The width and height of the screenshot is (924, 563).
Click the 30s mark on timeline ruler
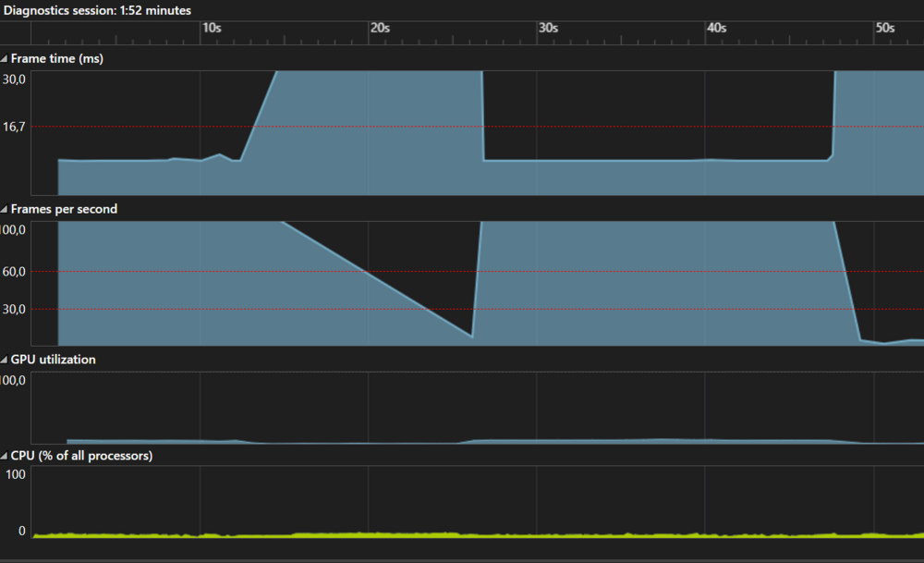pos(548,28)
